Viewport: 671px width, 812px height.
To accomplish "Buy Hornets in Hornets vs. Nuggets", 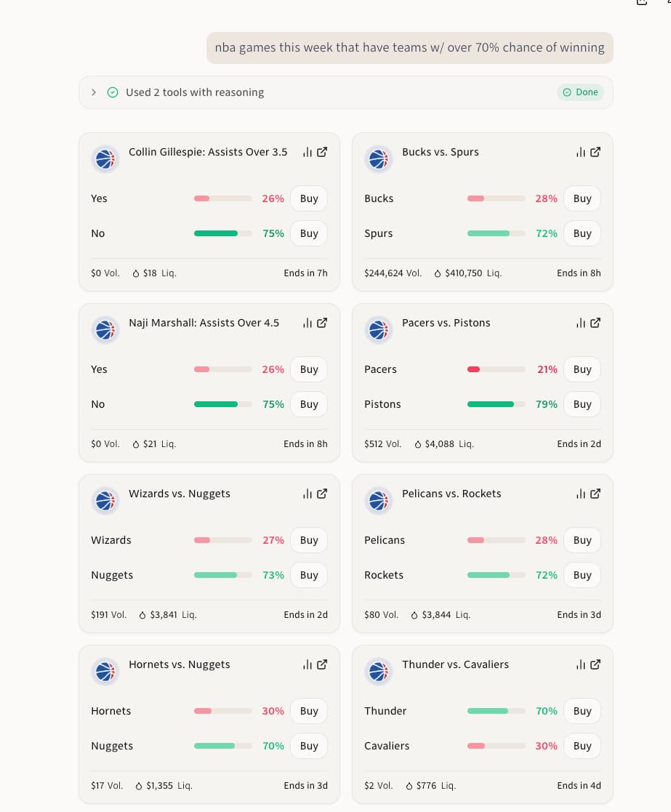I will coord(309,711).
